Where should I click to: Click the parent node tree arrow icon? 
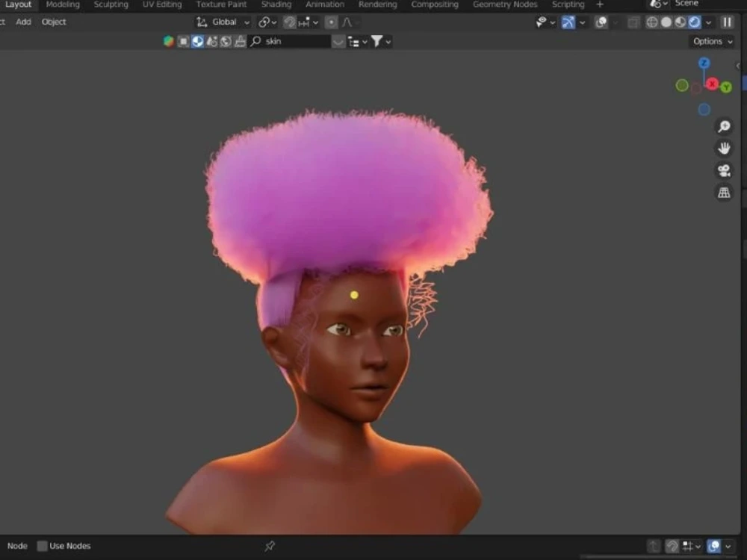654,546
